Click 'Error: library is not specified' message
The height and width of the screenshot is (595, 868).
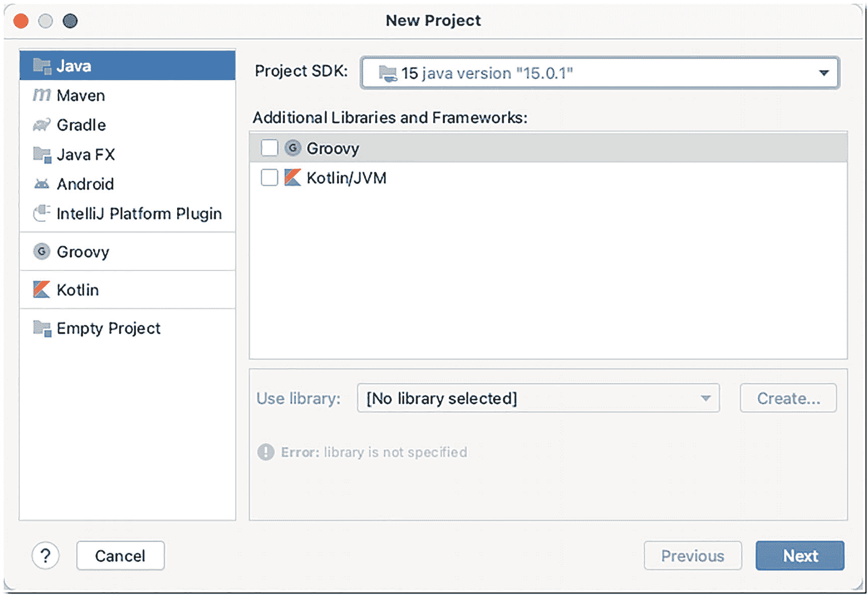(x=374, y=452)
